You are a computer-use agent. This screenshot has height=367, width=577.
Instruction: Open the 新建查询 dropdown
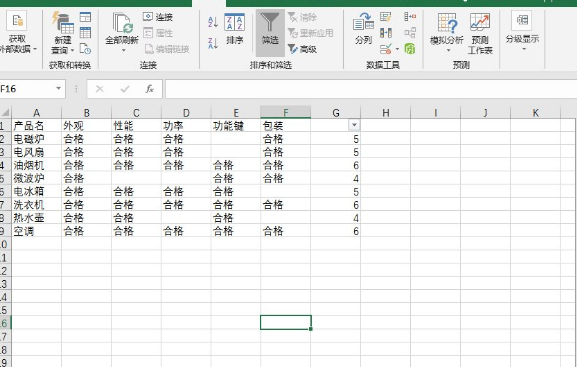(63, 33)
